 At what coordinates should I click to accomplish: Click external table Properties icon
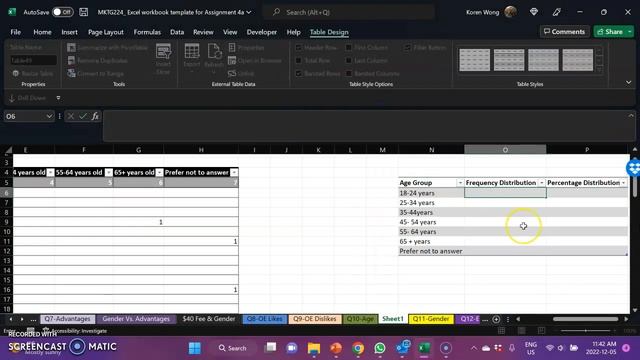232,48
